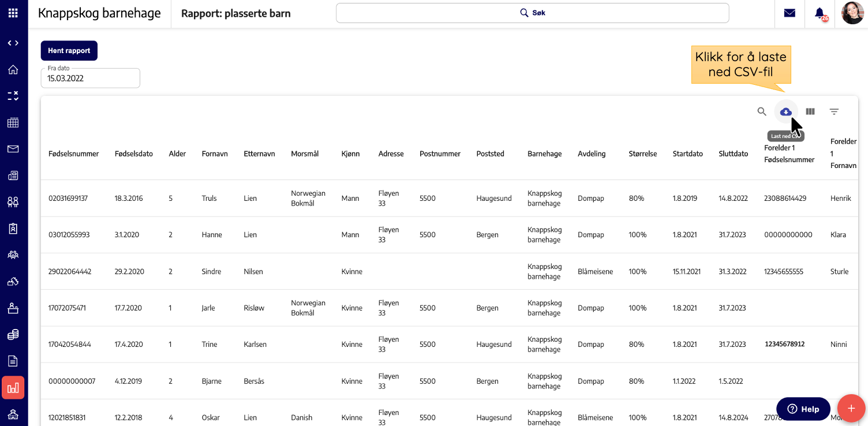Image resolution: width=868 pixels, height=426 pixels.
Task: Open the user profile avatar
Action: point(852,13)
